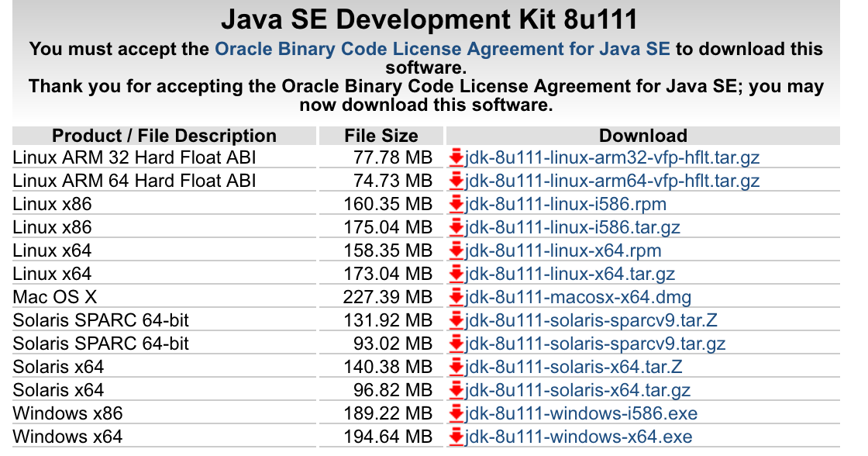
Task: Click red download icon beside linux-i586.rpm
Action: coord(456,205)
